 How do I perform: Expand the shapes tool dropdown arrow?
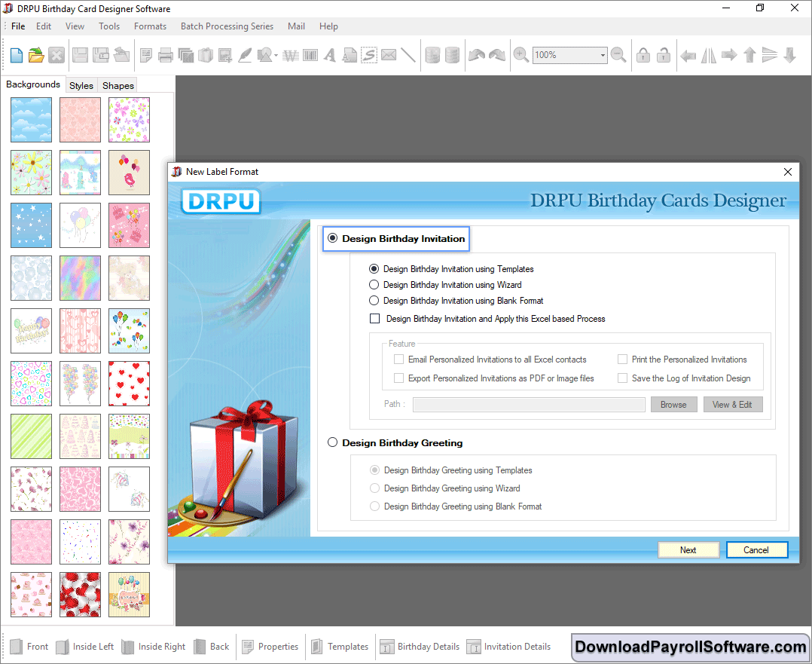pyautogui.click(x=276, y=56)
